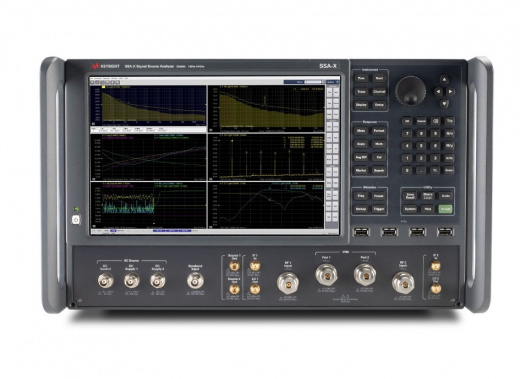Tap digit 4 on the keypad

407,146
